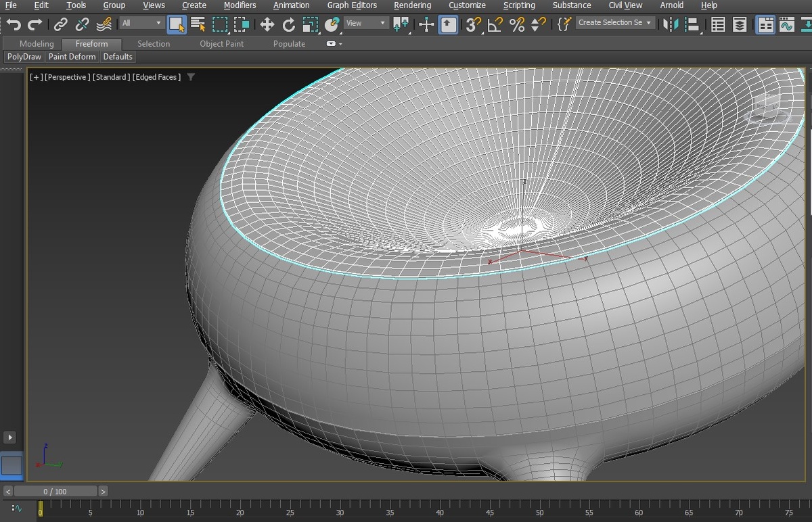The height and width of the screenshot is (522, 812).
Task: Select the Select and Move tool
Action: [267, 25]
